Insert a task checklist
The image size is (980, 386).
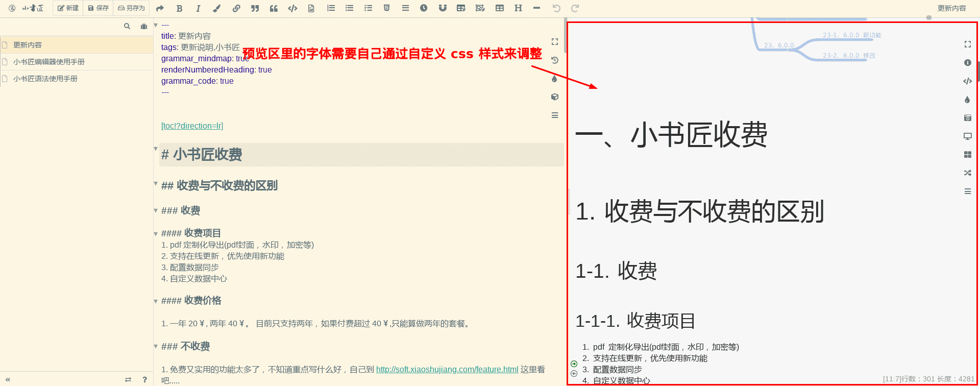click(368, 8)
